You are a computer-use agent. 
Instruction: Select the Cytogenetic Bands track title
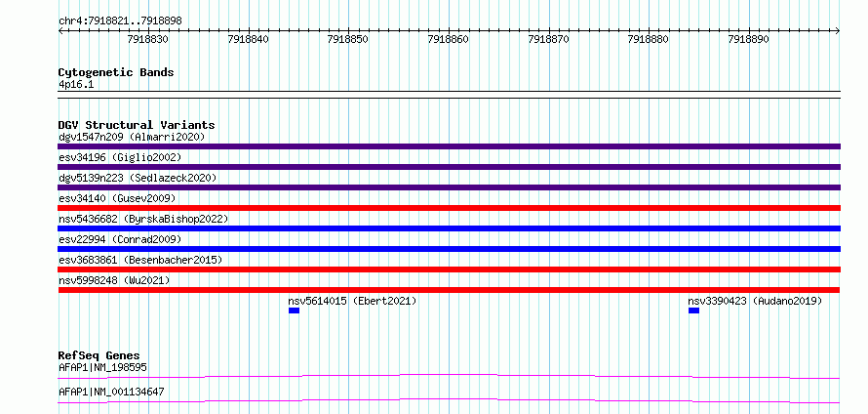pos(116,72)
